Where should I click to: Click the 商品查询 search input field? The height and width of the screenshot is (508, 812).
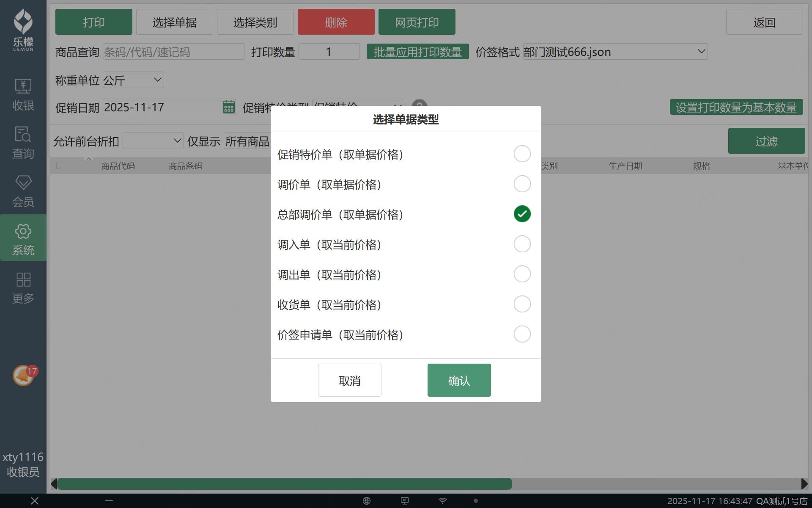(x=173, y=52)
